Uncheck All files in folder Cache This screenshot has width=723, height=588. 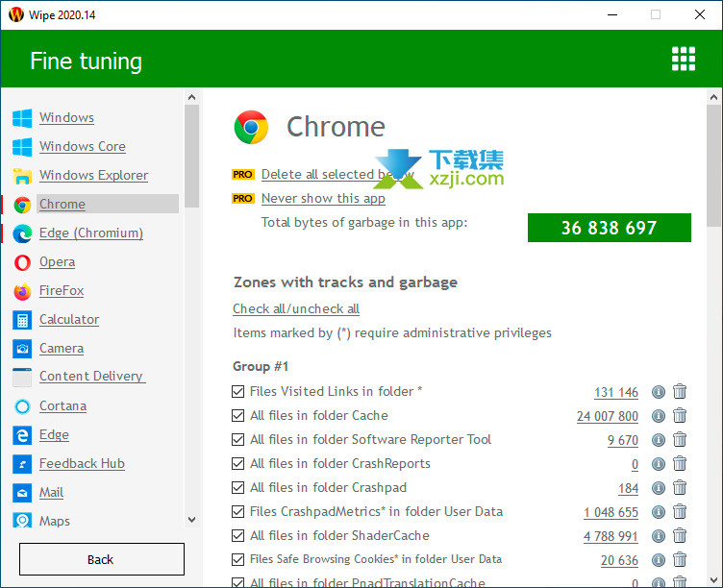[x=237, y=416]
